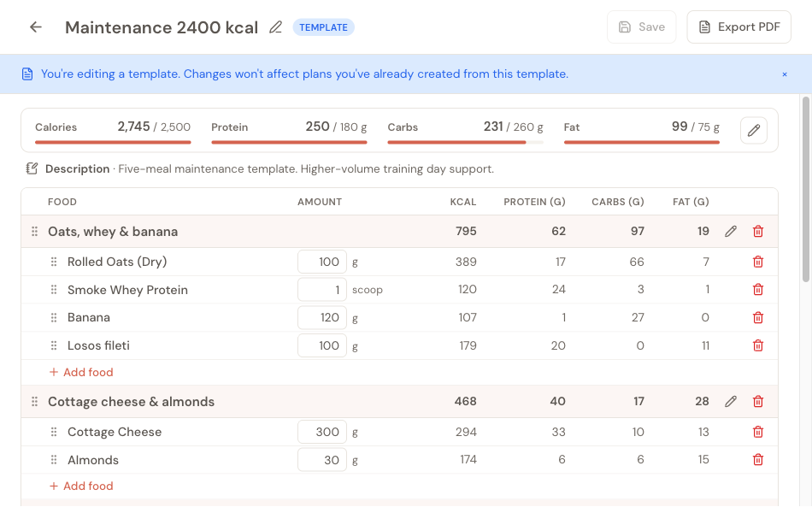Delete the Cottage cheese & almonds meal

(758, 401)
